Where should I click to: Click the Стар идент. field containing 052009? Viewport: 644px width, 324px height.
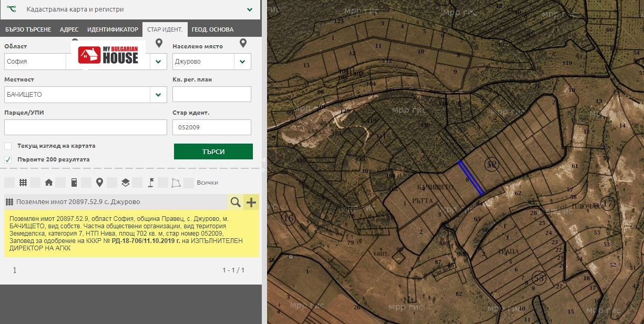click(211, 127)
